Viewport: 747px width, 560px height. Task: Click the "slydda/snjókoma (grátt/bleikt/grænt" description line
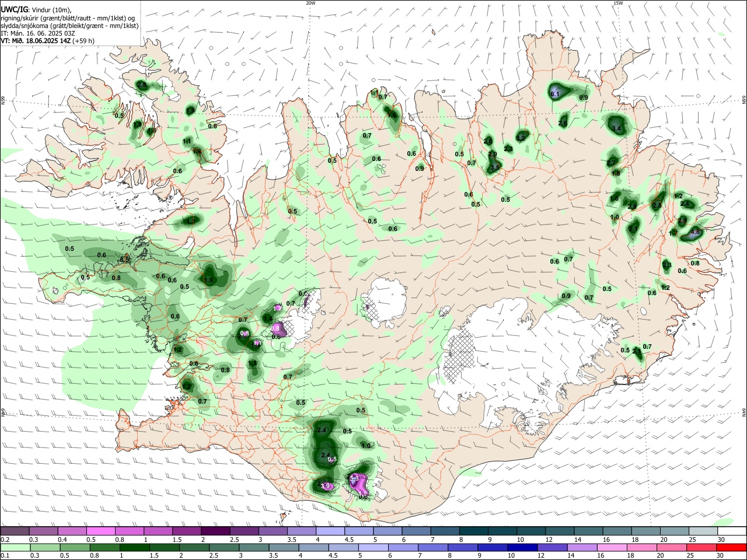69,26
